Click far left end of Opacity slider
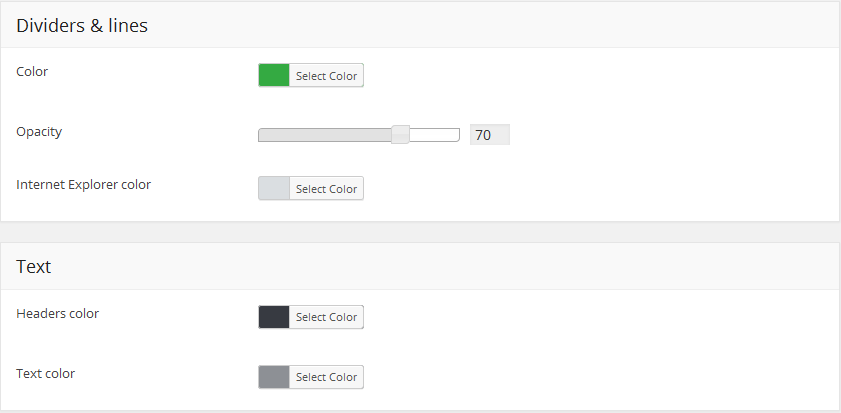841x413 pixels. coord(261,135)
